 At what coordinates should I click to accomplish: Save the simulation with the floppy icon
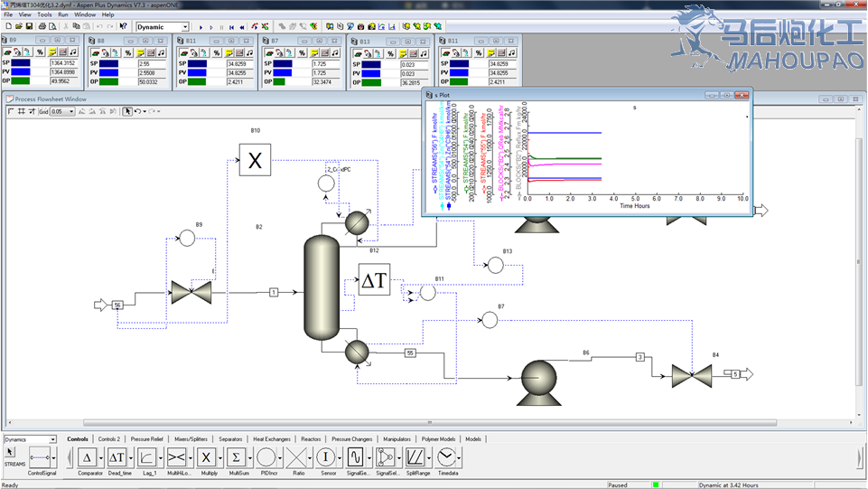pyautogui.click(x=29, y=26)
